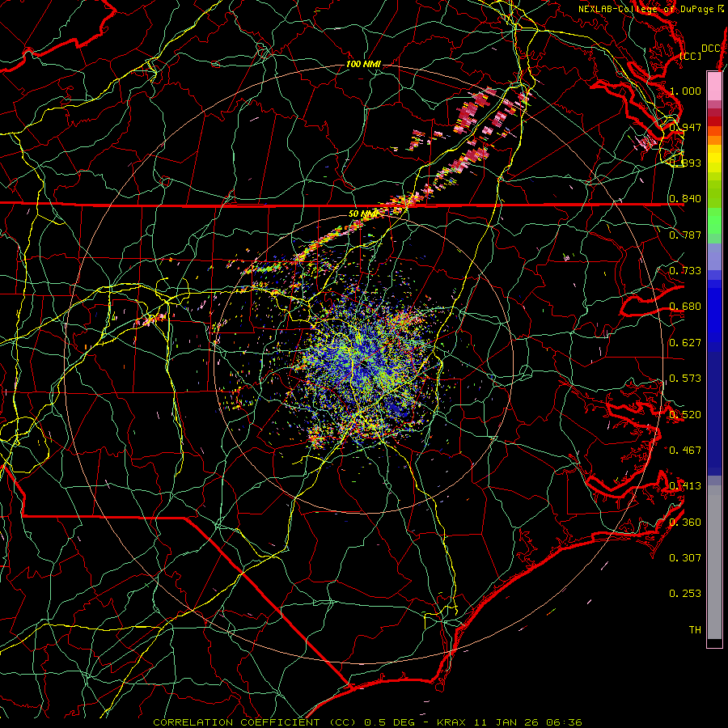
Task: Click the 0.360 scale value
Action: coord(685,523)
